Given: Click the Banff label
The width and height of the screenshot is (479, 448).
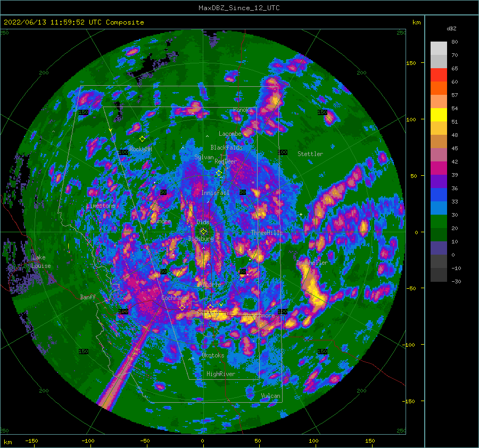Looking at the screenshot, I should coord(88,297).
